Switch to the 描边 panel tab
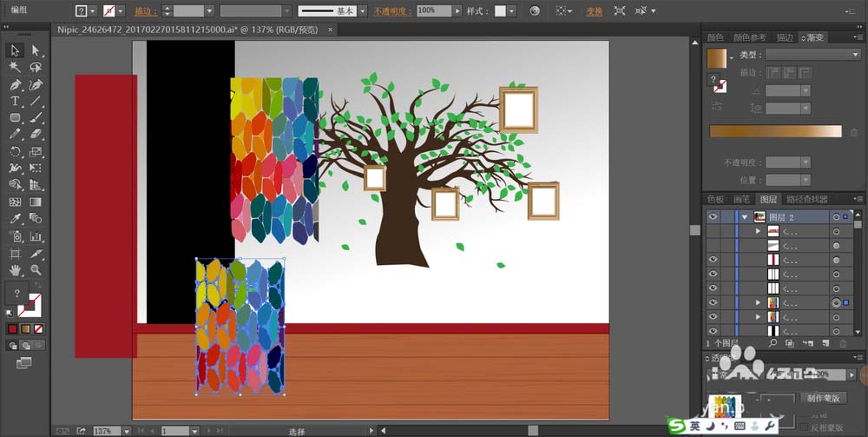 [x=785, y=37]
